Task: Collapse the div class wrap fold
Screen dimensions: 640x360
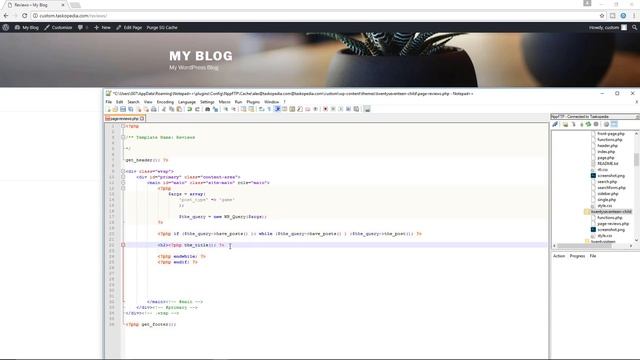Action: click(123, 171)
